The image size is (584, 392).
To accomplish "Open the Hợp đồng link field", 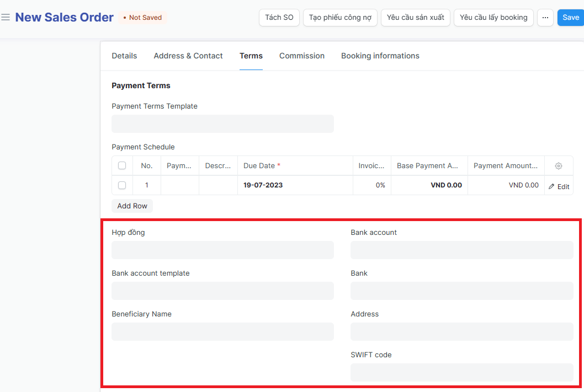I will point(222,250).
